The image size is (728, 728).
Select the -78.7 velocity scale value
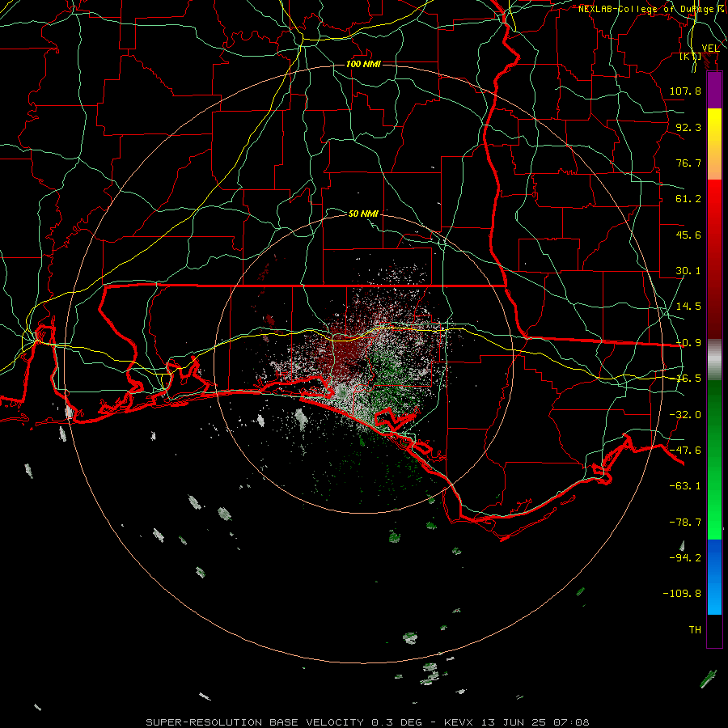point(685,523)
